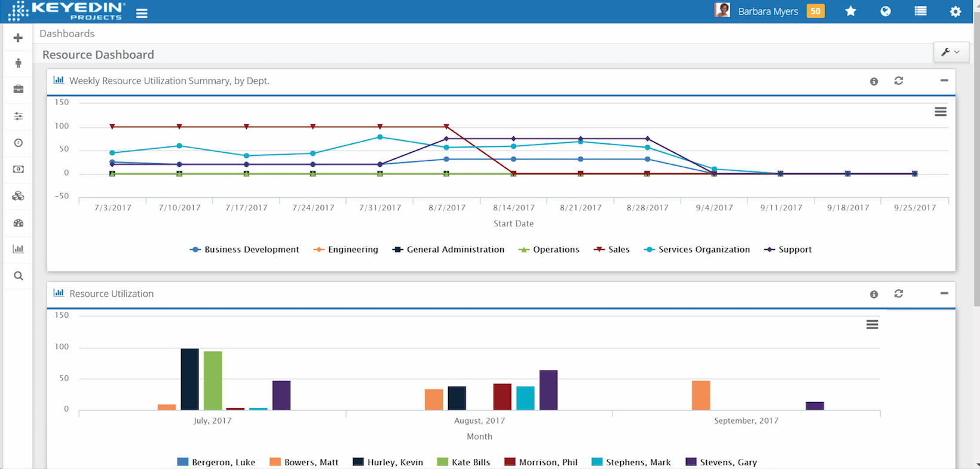
Task: Open the bar chart reports sidebar icon
Action: pyautogui.click(x=18, y=249)
